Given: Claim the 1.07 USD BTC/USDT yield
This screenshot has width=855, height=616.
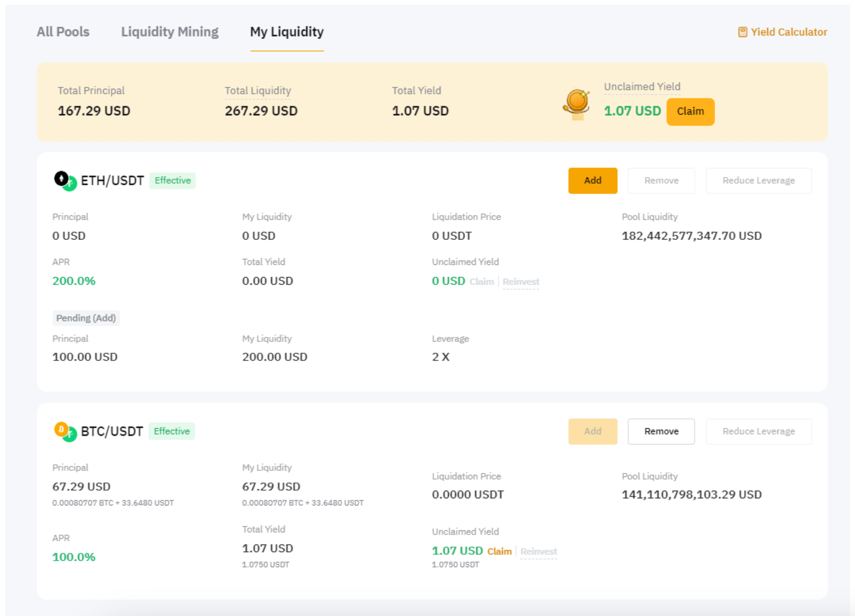Looking at the screenshot, I should pos(499,552).
